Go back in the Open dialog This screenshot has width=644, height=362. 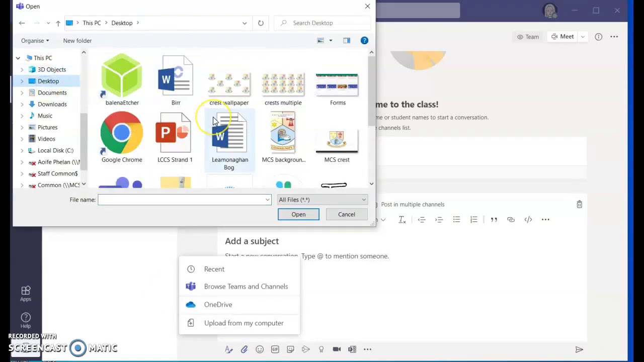click(22, 23)
